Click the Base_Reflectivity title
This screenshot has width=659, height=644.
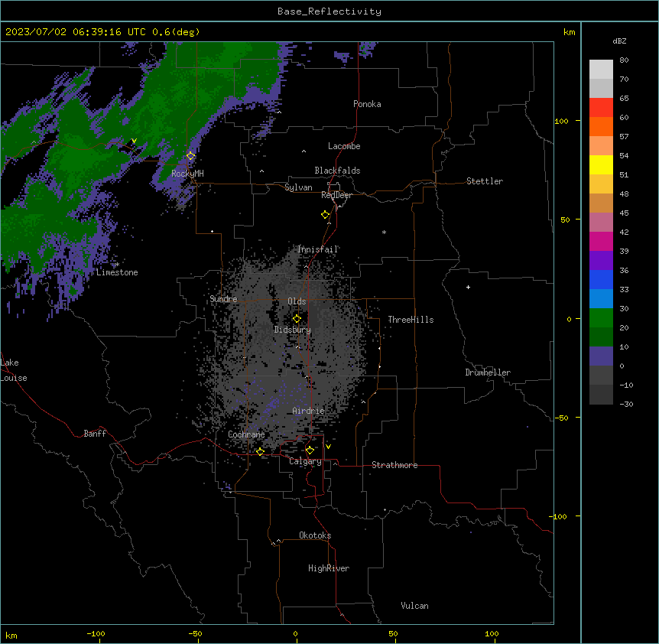(329, 11)
